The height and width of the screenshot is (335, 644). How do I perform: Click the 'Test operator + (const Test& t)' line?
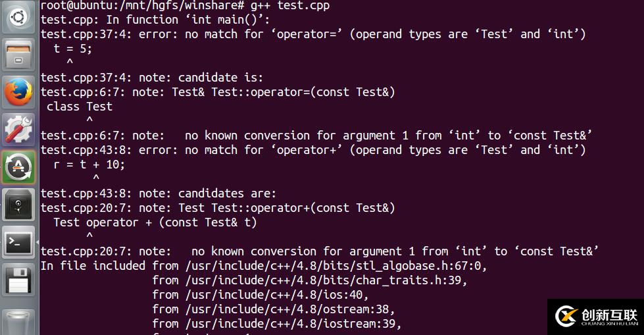click(x=155, y=222)
